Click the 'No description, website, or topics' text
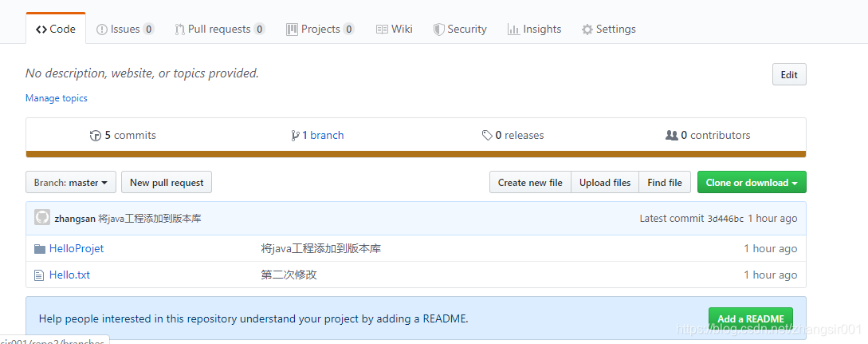This screenshot has height=344, width=868. point(142,73)
